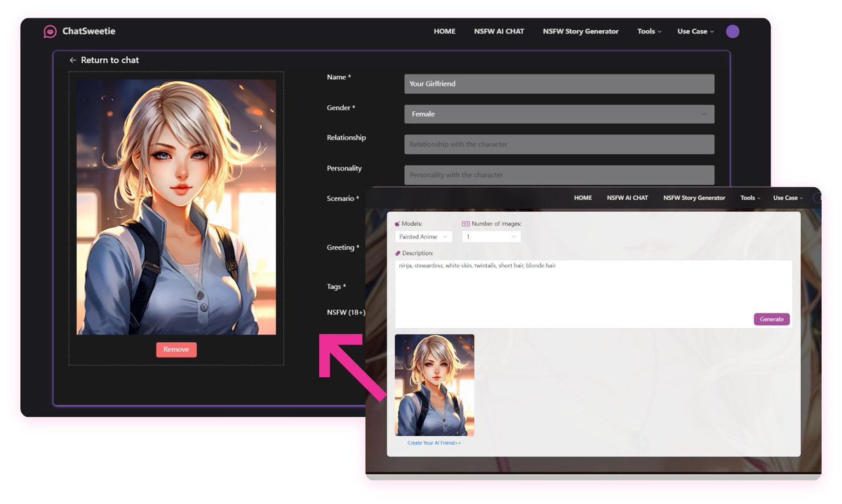This screenshot has width=842, height=504.
Task: Click the Return to chat link
Action: pyautogui.click(x=109, y=60)
